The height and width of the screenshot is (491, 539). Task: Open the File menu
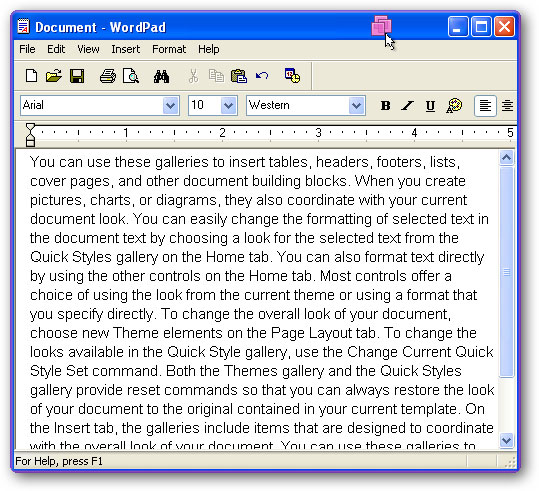pos(27,49)
